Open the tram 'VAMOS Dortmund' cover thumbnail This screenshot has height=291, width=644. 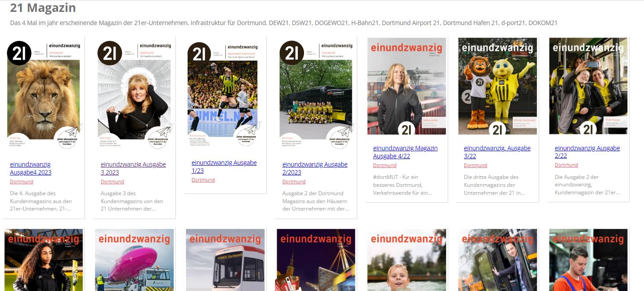(x=225, y=260)
